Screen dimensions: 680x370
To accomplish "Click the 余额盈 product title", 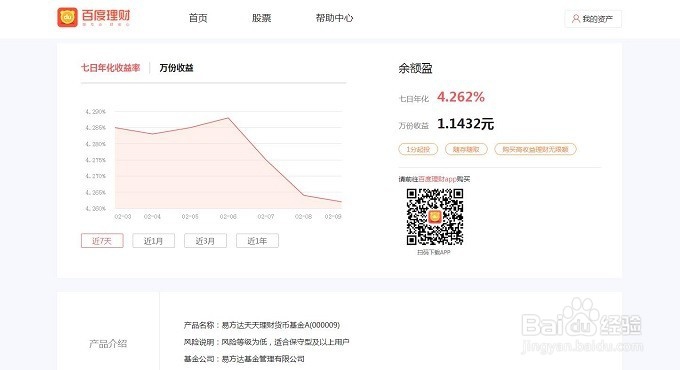I will click(x=415, y=68).
